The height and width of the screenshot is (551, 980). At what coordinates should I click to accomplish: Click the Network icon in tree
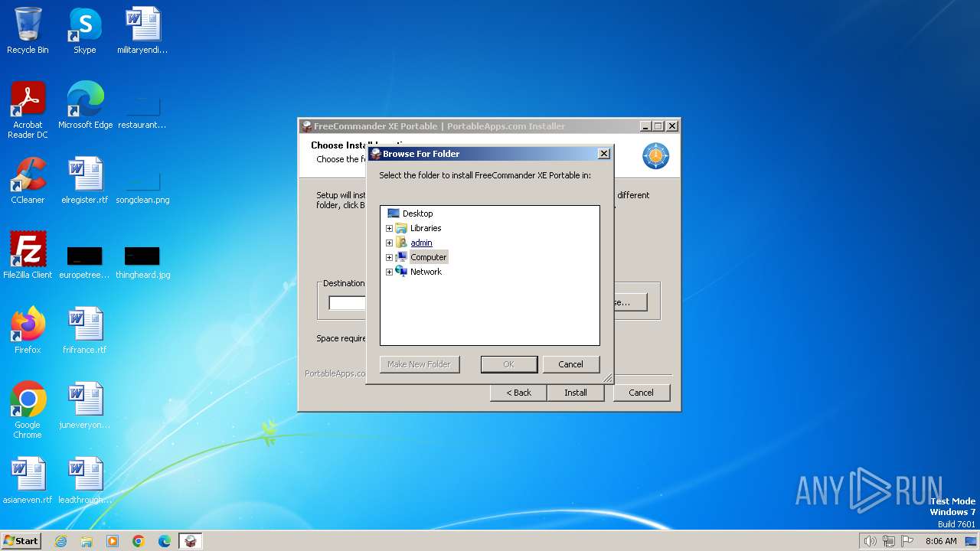point(401,272)
